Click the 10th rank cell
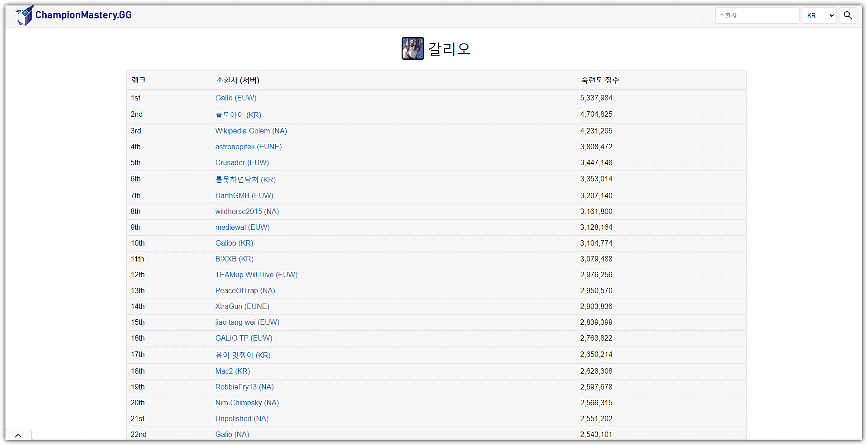This screenshot has width=868, height=446. (x=138, y=243)
